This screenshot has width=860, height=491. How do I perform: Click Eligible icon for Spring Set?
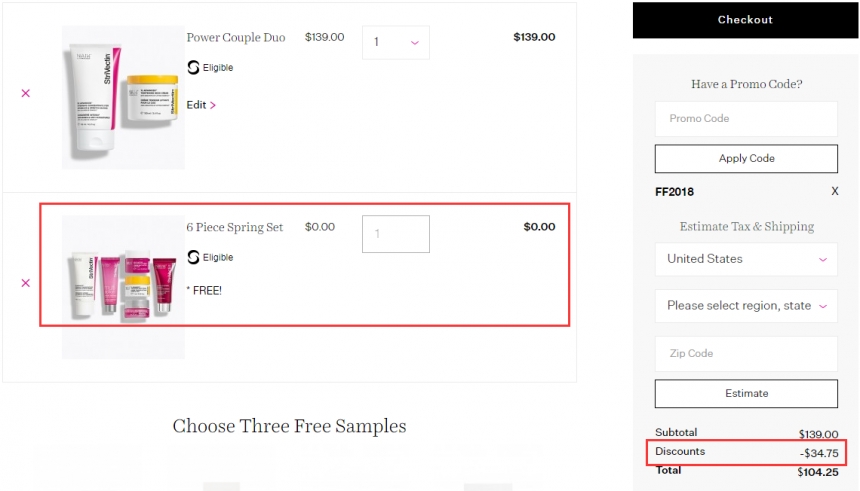coord(194,257)
